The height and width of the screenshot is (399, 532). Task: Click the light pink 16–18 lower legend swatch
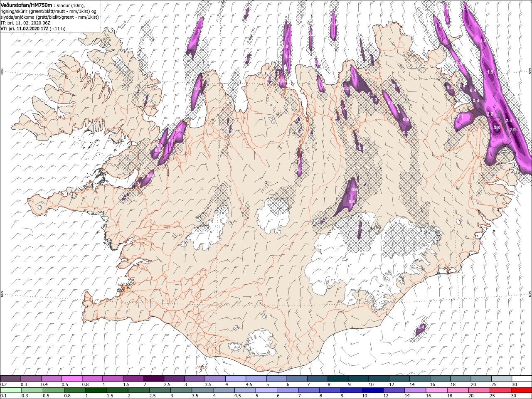[x=436, y=390]
